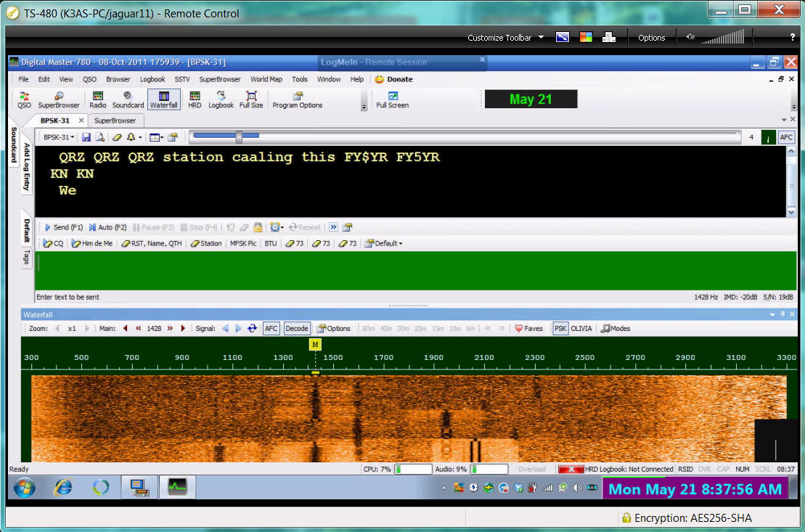Open the Soundcard toolbar button
This screenshot has width=805, height=532.
128,99
